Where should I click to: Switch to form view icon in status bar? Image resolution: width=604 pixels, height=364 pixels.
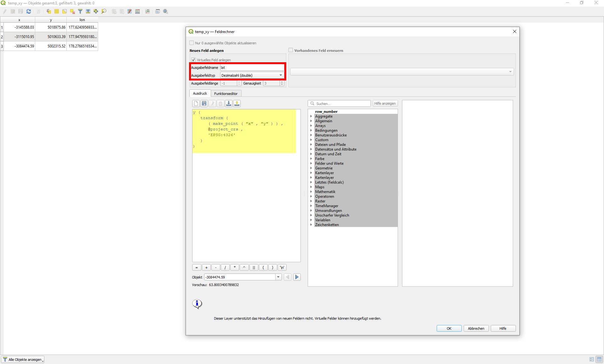[x=592, y=359]
